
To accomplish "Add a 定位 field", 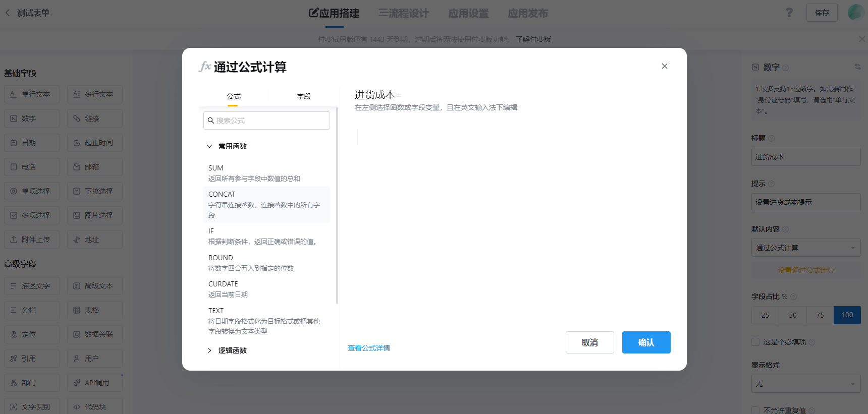I will click(32, 334).
